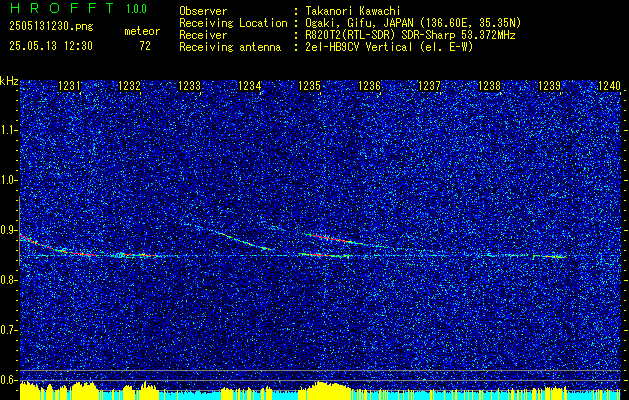Viewport: 629px width, 400px height.
Task: Click the 0.7 kHz axis label
Action: tap(8, 330)
